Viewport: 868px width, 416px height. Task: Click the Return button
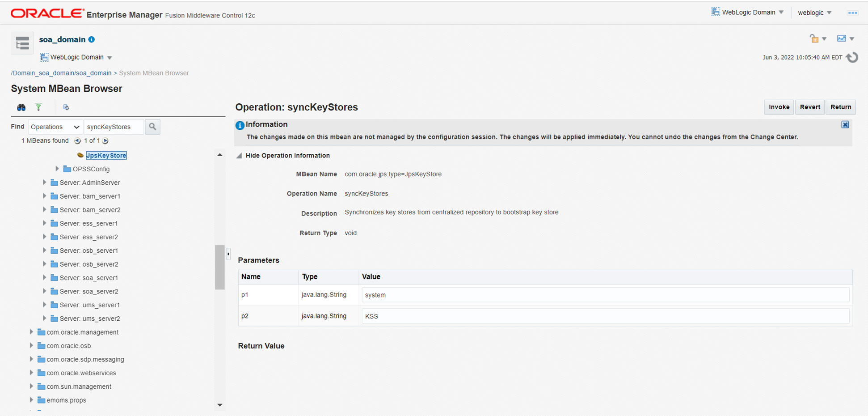pos(841,107)
